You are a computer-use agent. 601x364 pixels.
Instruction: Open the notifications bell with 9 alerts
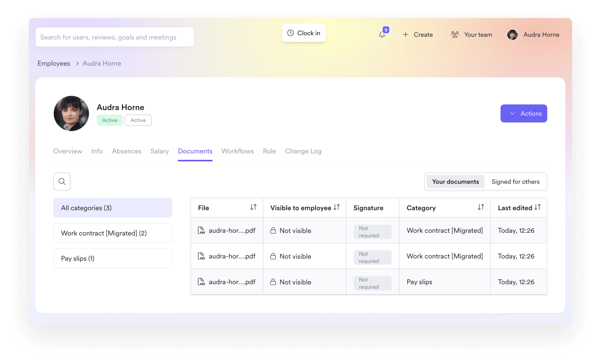(382, 34)
